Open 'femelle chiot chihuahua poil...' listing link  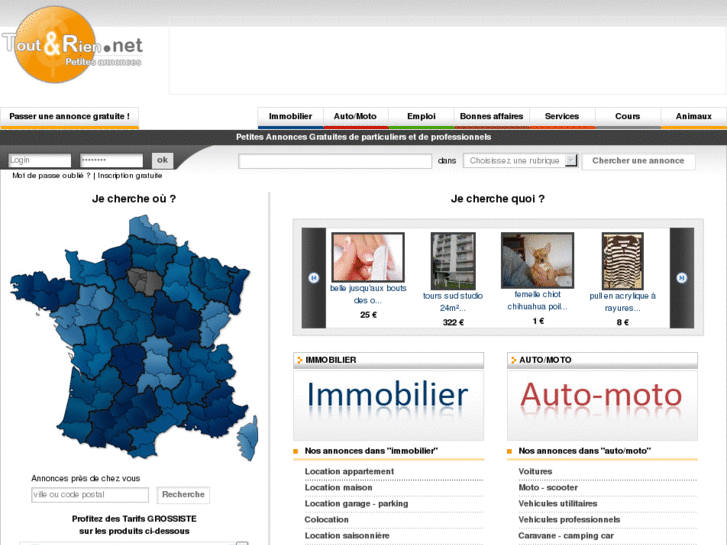pyautogui.click(x=537, y=301)
